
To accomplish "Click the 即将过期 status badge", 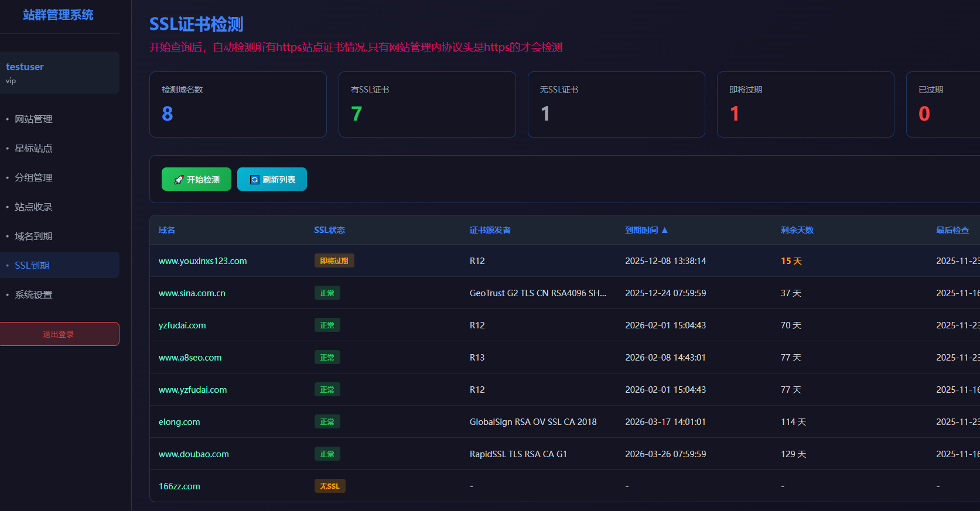I will point(334,261).
